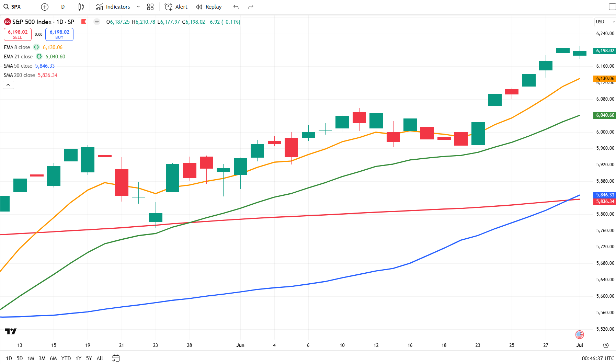Click the 00:46:37 UTC clock

point(598,358)
